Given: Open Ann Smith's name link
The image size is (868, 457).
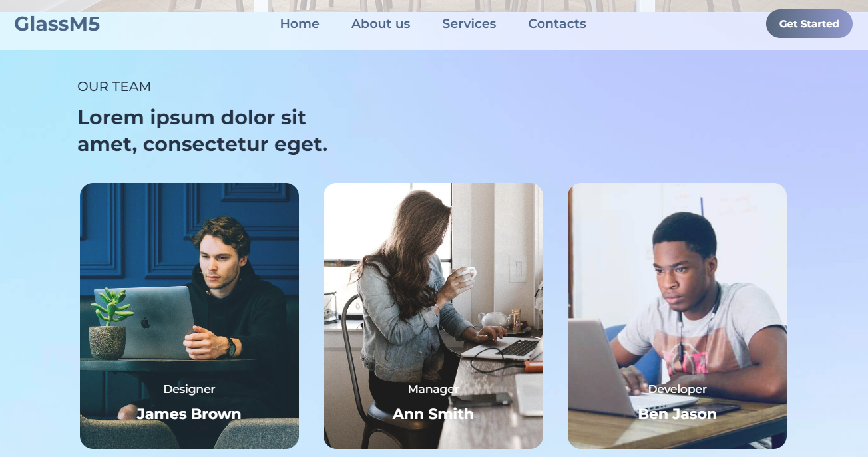Looking at the screenshot, I should coord(433,414).
